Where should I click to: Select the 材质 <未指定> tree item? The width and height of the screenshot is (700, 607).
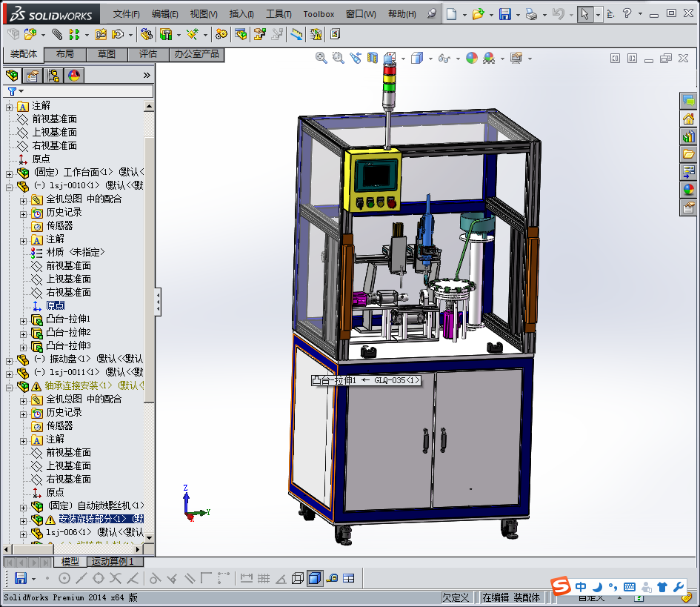coord(76,252)
